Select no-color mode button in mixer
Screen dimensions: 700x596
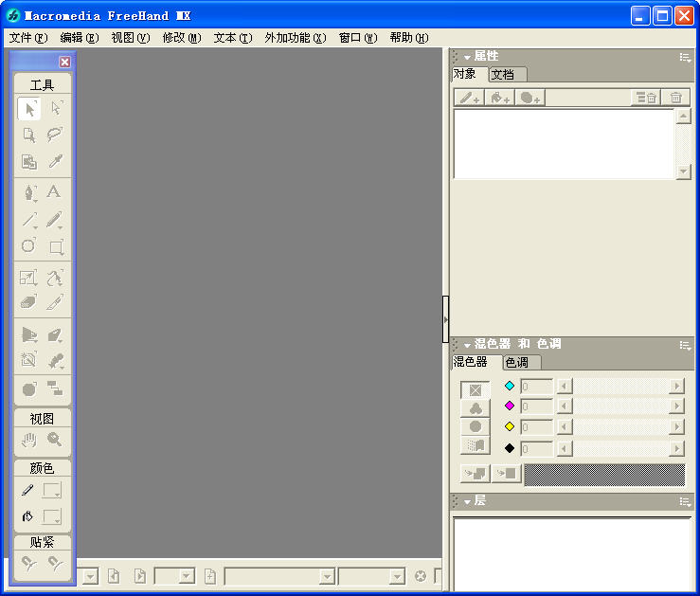475,389
